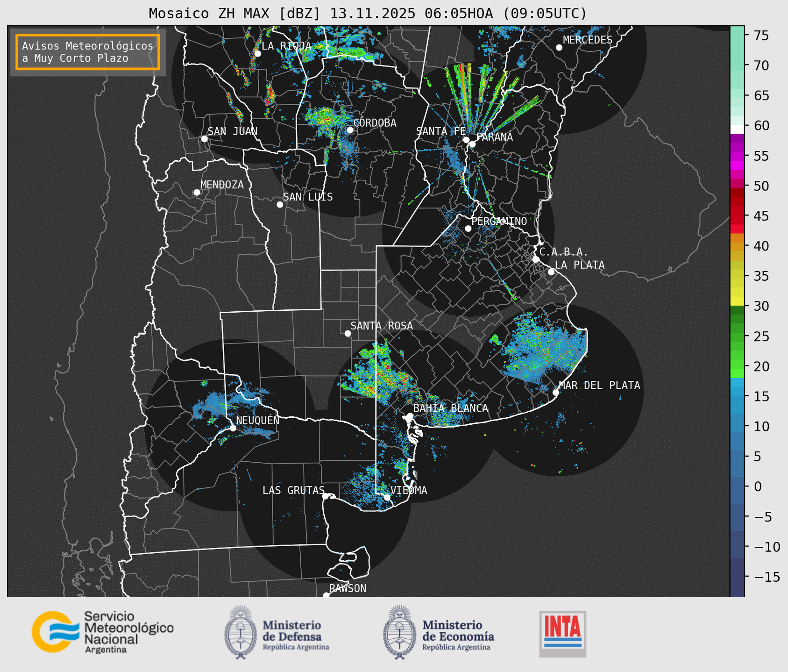Click the Mercedes city marker dot
Screen dimensions: 788x672
559,48
